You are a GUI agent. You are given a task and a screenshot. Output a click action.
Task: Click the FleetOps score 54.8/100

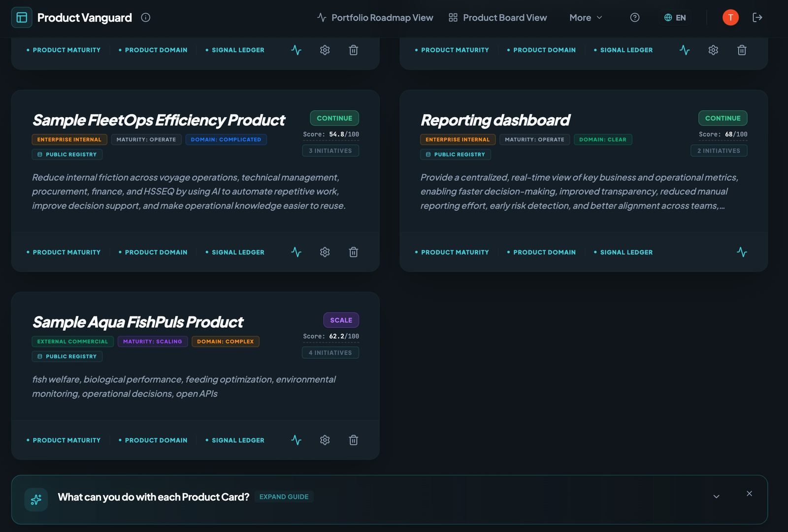(x=331, y=135)
